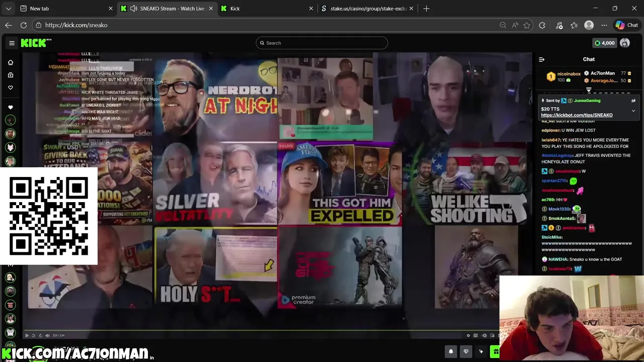Reload the Kick page
This screenshot has height=362, width=644.
point(24,25)
